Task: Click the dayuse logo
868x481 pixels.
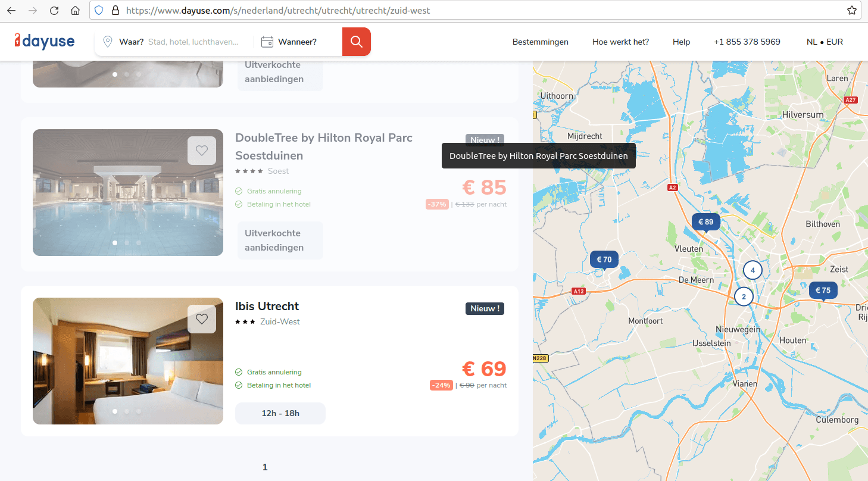Action: 45,41
